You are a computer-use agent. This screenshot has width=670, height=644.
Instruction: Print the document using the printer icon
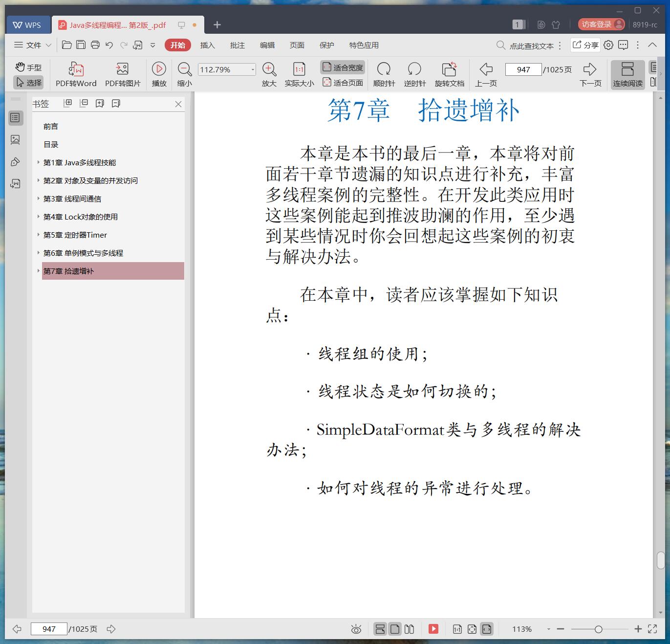[x=95, y=45]
